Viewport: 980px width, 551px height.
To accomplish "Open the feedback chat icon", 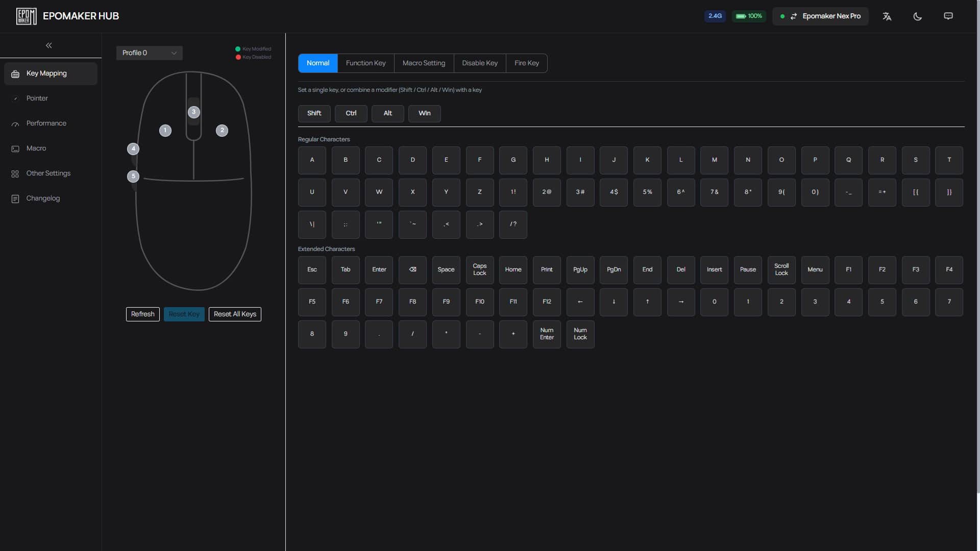I will (948, 16).
